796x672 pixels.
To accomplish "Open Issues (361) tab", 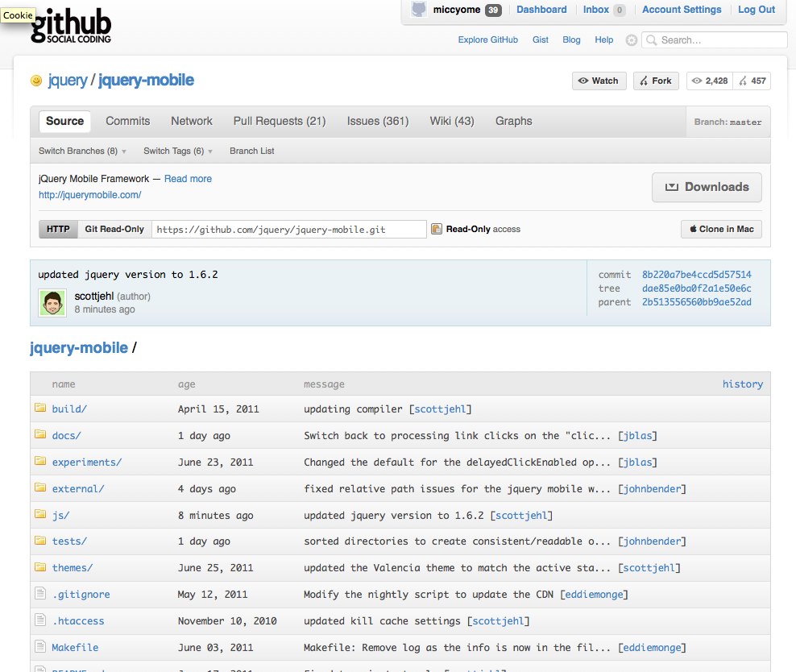I will coord(378,122).
